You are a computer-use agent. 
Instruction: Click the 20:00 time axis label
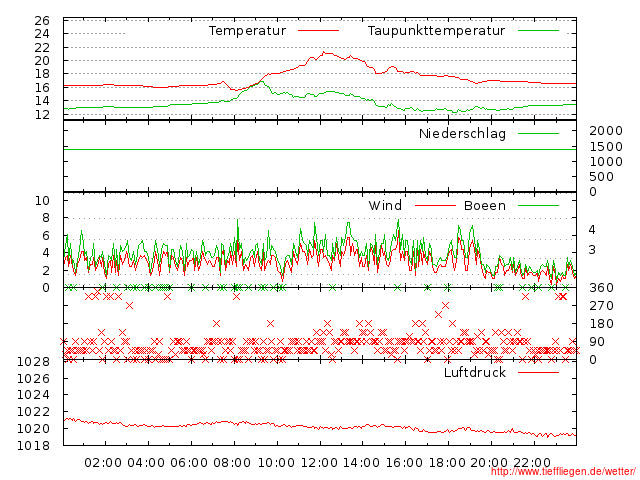pyautogui.click(x=489, y=463)
